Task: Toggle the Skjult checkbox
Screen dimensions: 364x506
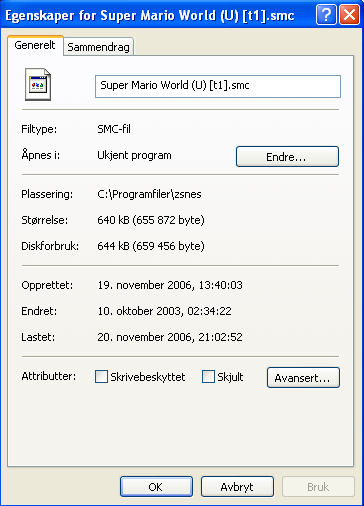Action: pos(208,377)
